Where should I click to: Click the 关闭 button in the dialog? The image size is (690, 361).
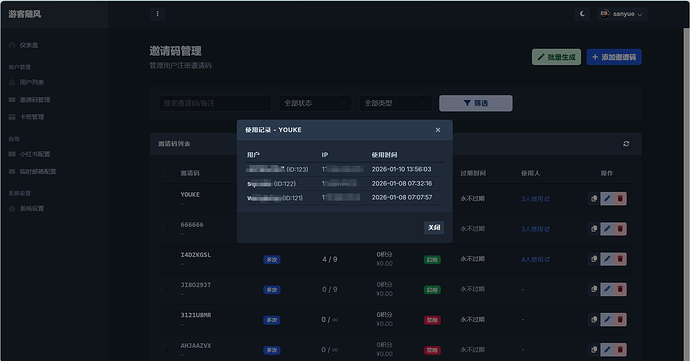[434, 228]
